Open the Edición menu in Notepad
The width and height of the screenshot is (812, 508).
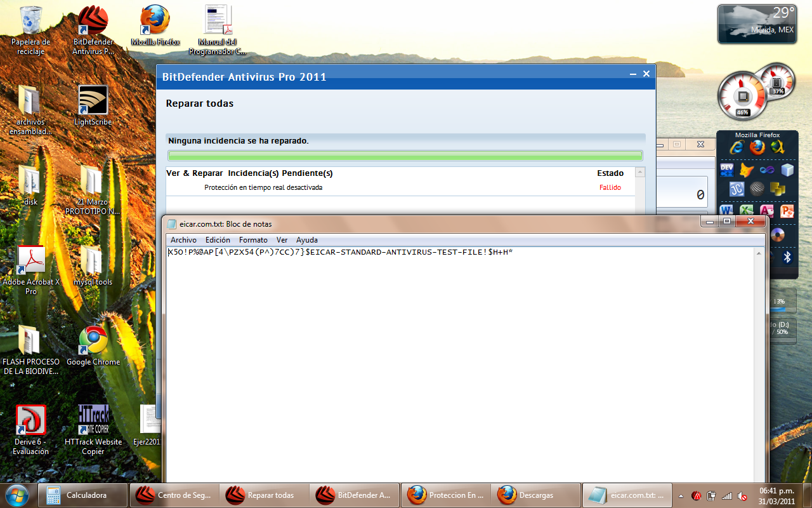pos(218,240)
